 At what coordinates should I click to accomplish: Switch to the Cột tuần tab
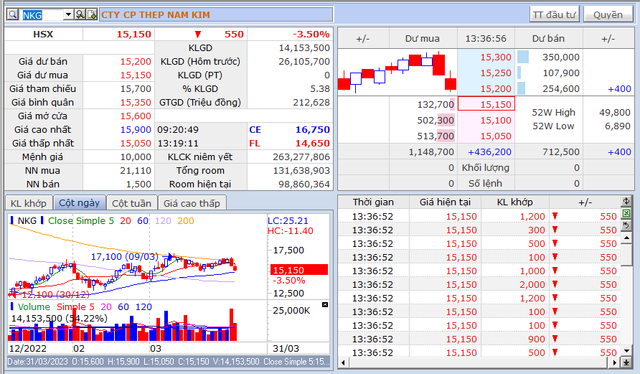131,203
